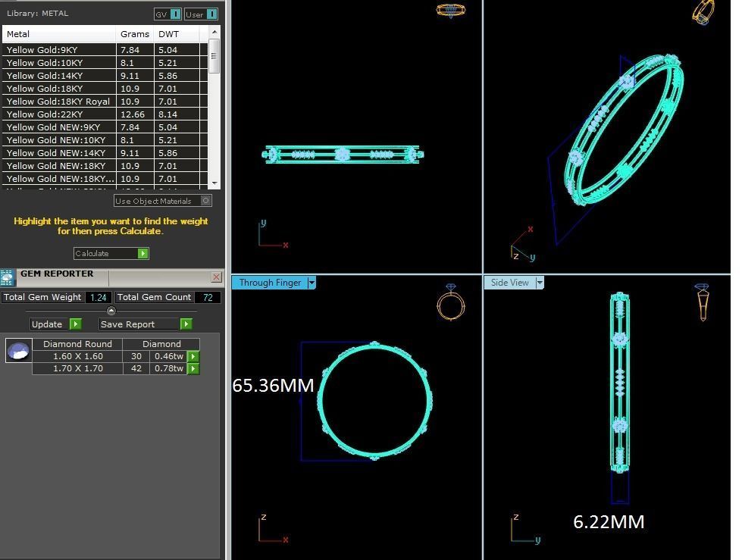Select Yellow Gold:18KY Royal row

pyautogui.click(x=105, y=102)
